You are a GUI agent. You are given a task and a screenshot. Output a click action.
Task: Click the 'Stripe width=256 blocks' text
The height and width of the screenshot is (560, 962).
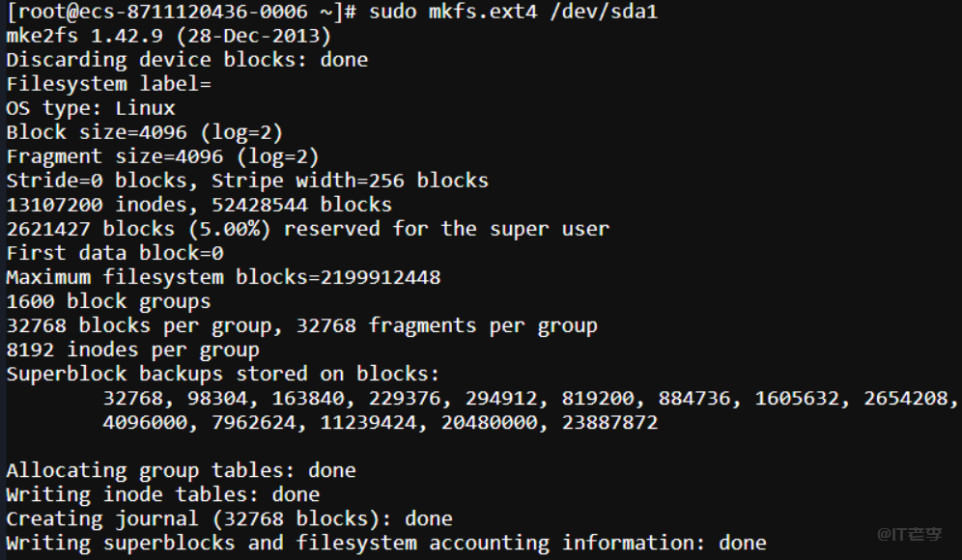(x=350, y=181)
